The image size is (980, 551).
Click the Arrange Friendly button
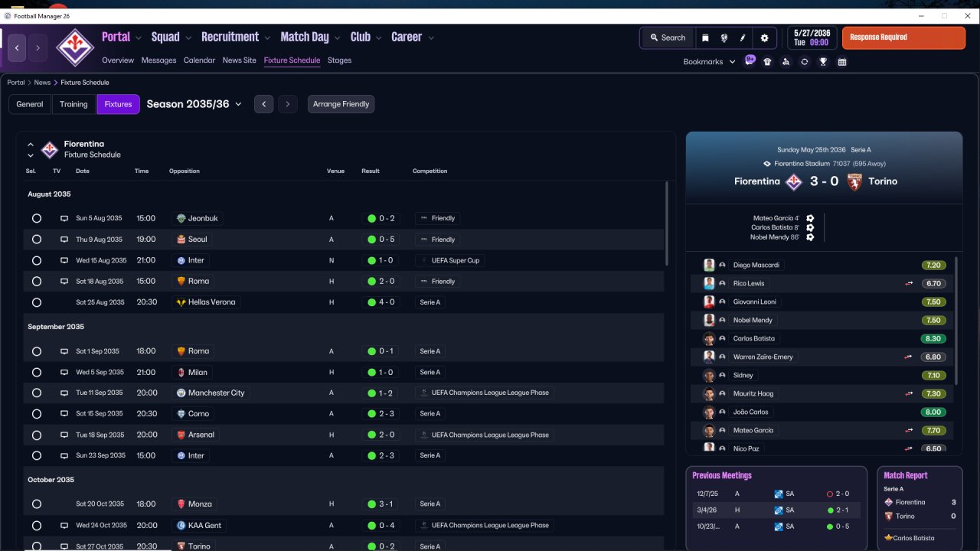(x=341, y=104)
